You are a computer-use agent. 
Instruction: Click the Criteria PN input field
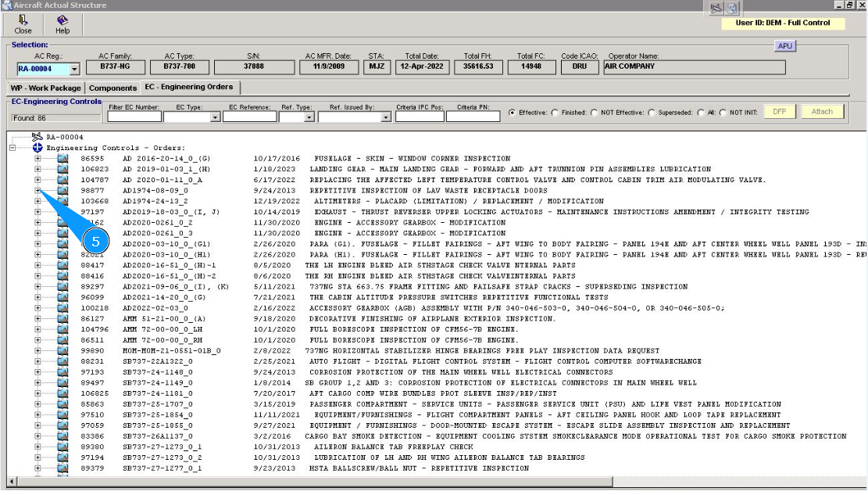click(x=473, y=117)
